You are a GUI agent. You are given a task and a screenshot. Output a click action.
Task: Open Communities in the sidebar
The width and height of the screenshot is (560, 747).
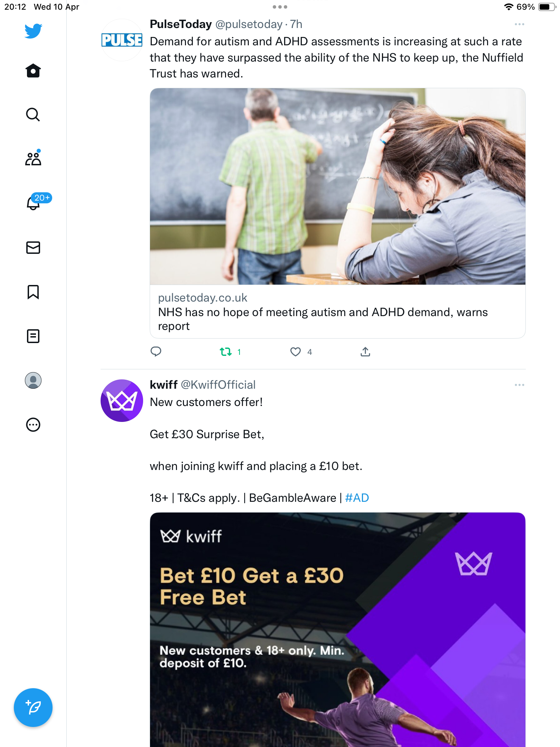[x=33, y=158]
